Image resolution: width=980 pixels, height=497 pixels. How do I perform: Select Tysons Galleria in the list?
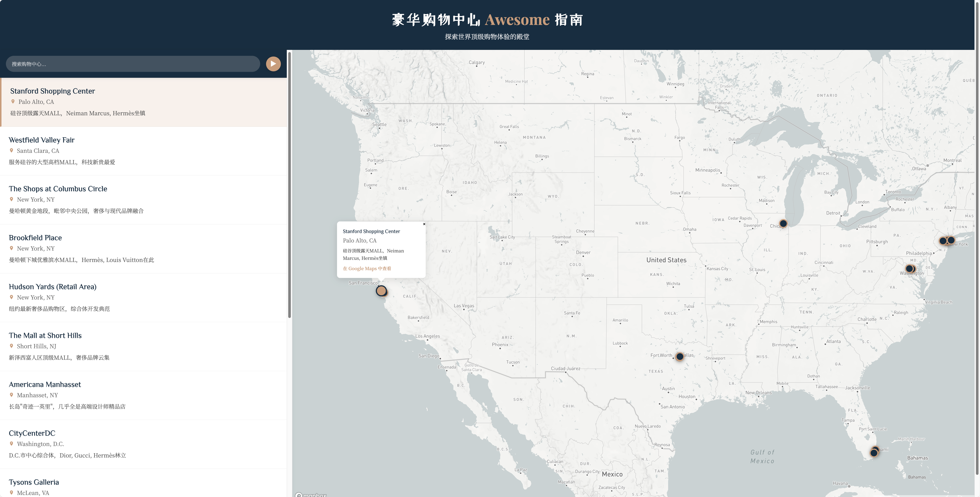143,483
